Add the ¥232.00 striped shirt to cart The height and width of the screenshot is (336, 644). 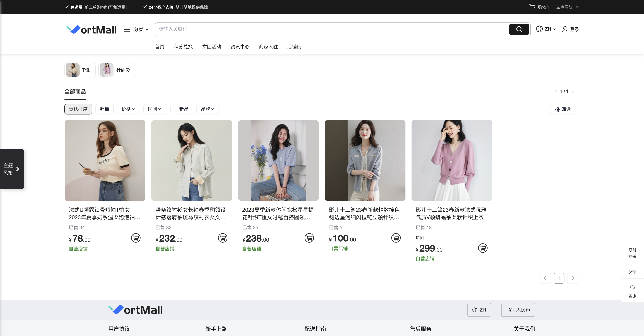point(222,238)
